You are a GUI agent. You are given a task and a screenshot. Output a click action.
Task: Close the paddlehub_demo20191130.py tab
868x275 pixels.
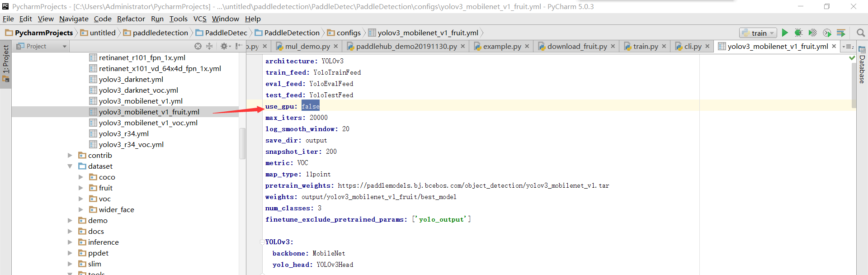coord(463,46)
